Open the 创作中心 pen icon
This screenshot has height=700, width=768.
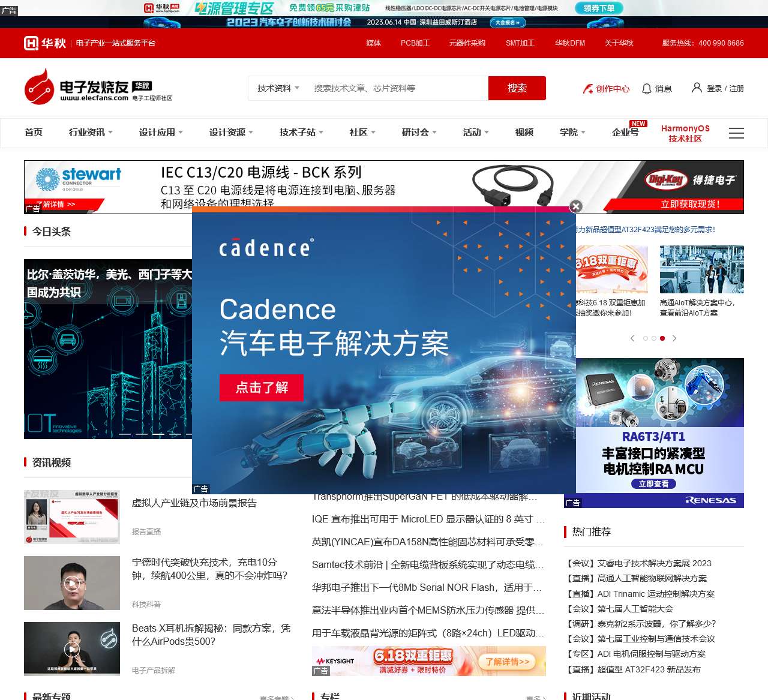click(588, 89)
